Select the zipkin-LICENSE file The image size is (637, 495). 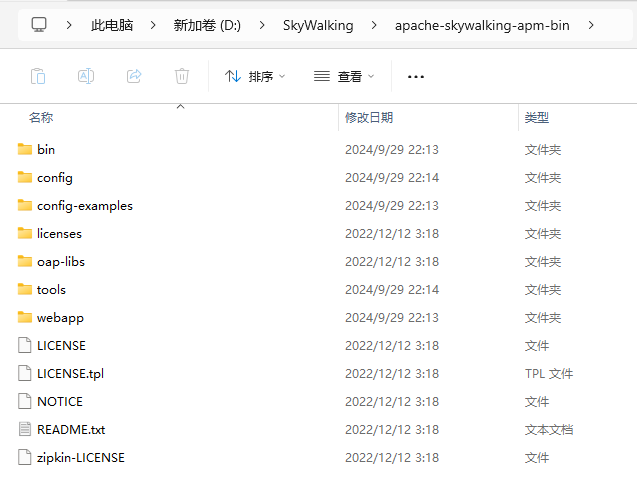coord(80,458)
